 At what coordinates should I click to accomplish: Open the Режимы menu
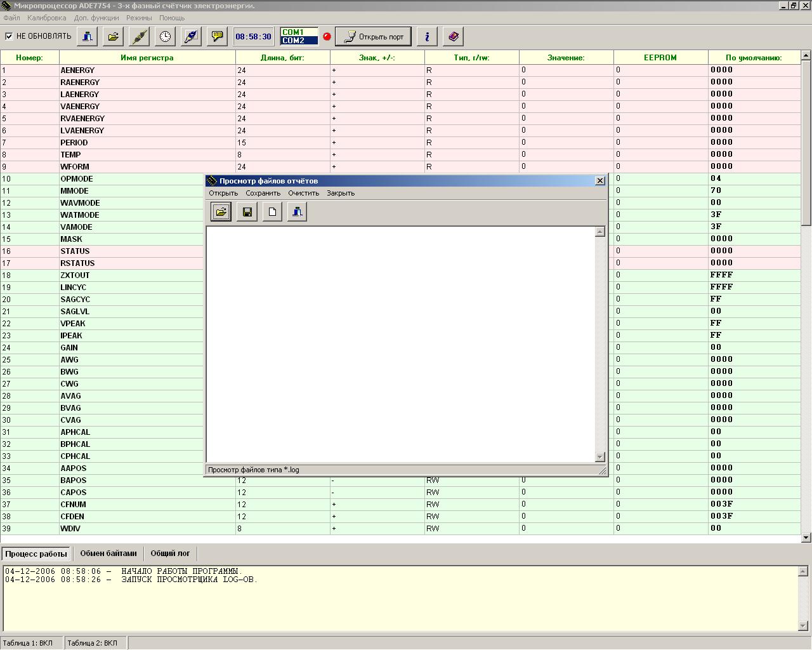pyautogui.click(x=139, y=18)
